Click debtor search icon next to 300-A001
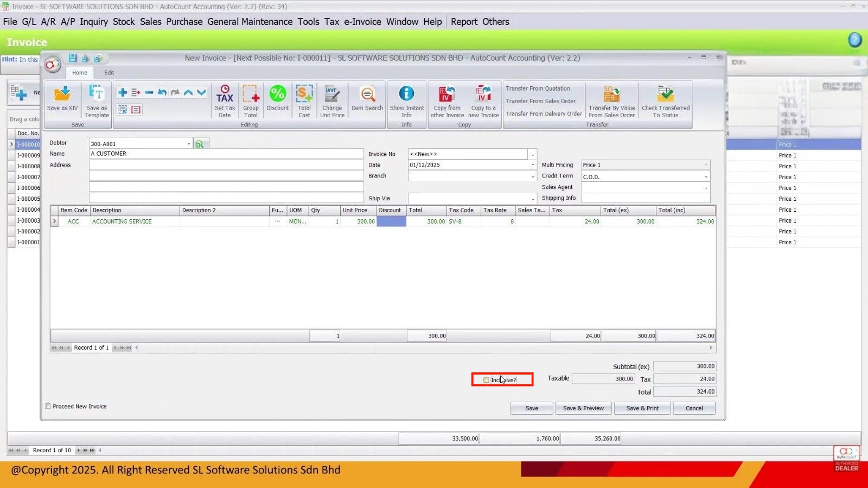This screenshot has height=488, width=868. coord(200,144)
